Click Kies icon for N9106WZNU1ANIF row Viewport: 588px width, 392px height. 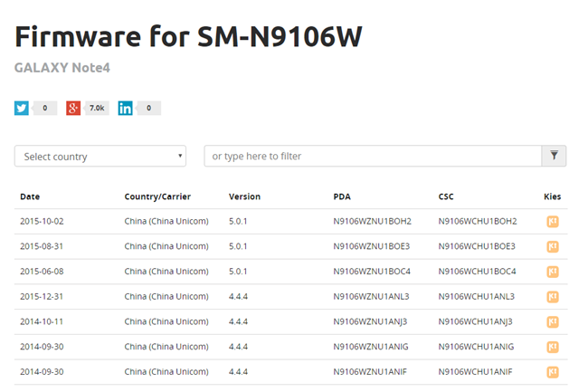[552, 371]
